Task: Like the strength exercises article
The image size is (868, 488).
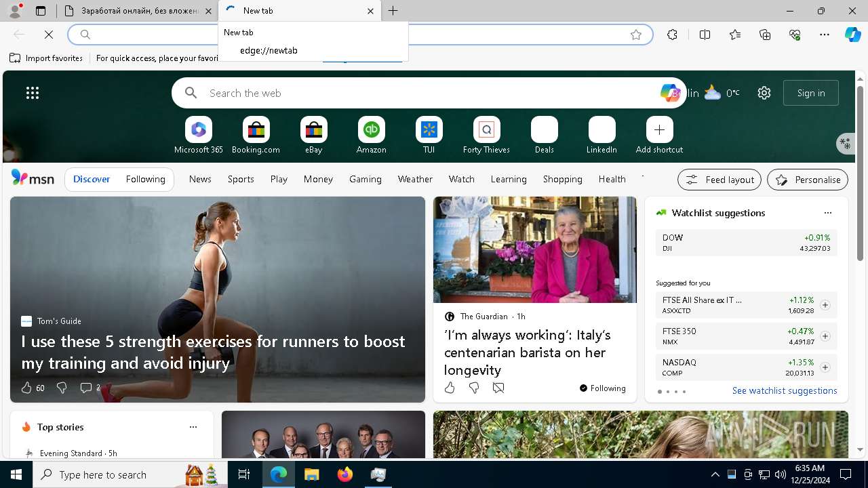Action: [26, 388]
